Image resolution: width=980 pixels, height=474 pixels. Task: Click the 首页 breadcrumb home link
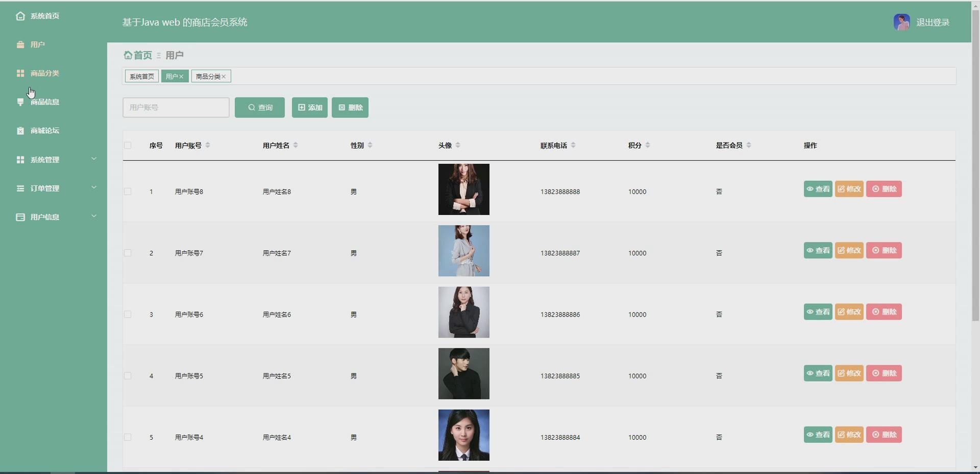138,55
